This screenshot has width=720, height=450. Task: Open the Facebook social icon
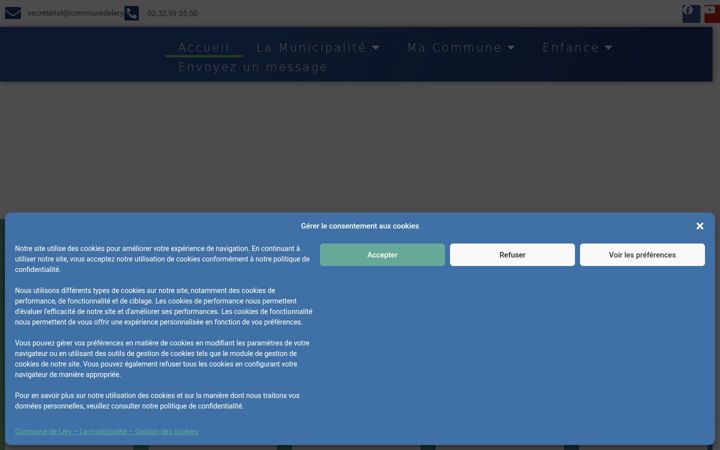pyautogui.click(x=691, y=13)
